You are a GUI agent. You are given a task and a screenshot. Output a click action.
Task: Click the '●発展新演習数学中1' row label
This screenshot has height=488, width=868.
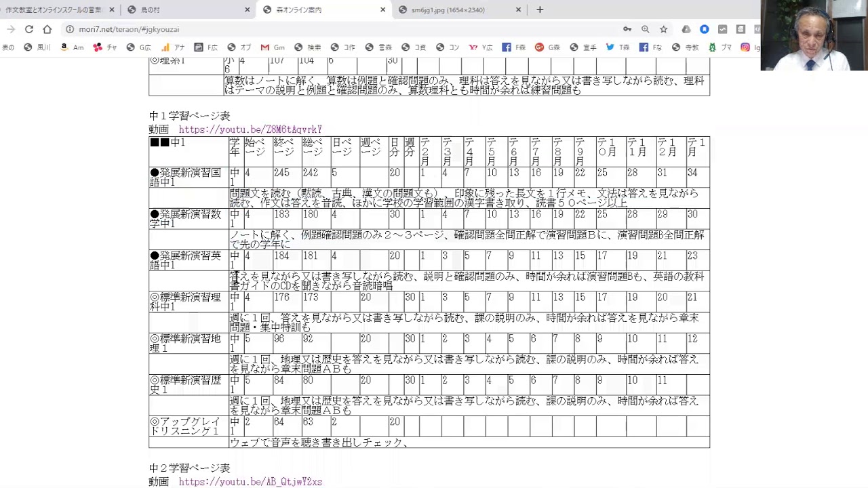(x=186, y=219)
